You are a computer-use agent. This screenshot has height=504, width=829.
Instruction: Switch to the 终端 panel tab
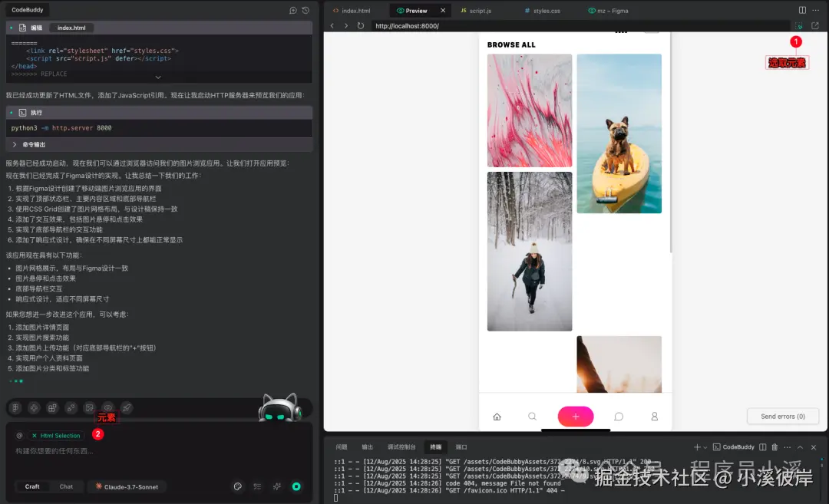[x=436, y=447]
